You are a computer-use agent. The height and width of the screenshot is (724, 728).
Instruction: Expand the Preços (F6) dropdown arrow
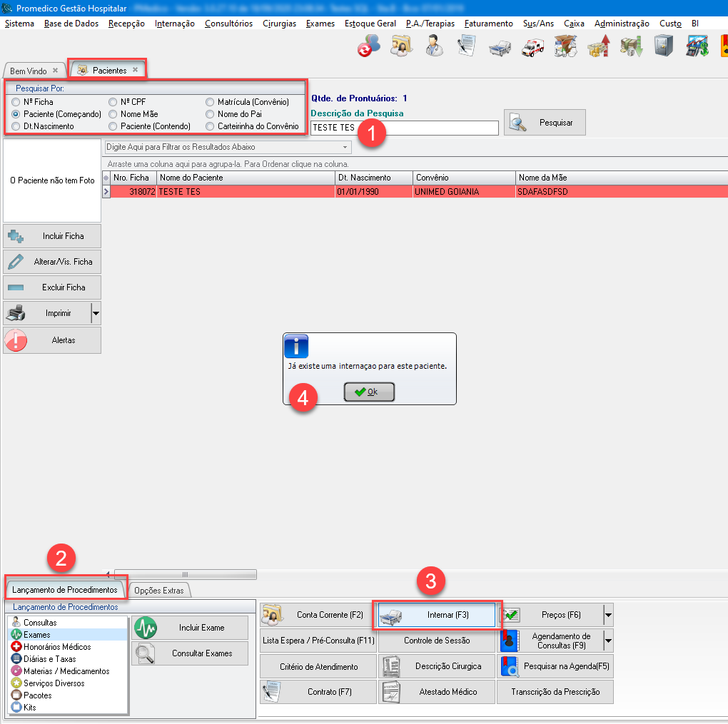tap(607, 614)
